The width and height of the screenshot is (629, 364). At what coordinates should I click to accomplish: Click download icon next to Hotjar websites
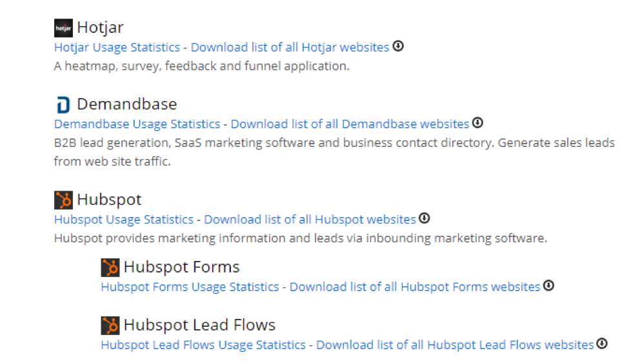tap(399, 46)
